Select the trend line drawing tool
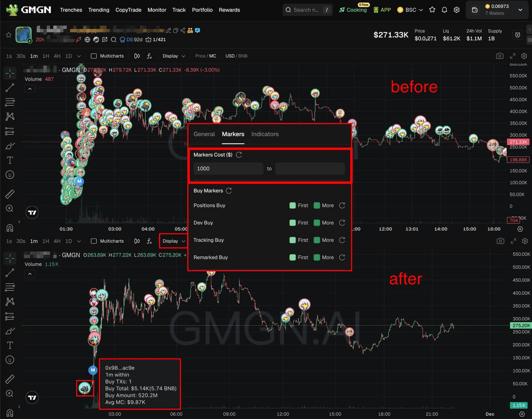532x419 pixels. (10, 87)
